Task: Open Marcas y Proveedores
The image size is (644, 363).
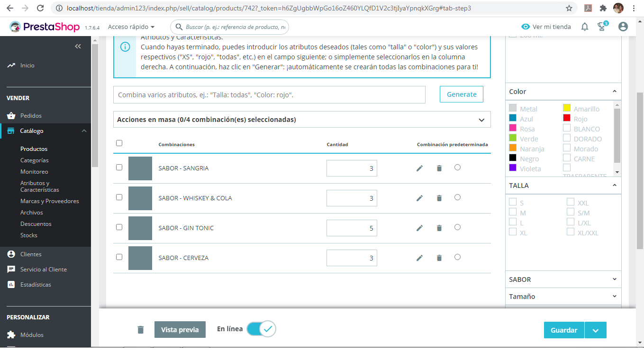Action: pos(50,201)
